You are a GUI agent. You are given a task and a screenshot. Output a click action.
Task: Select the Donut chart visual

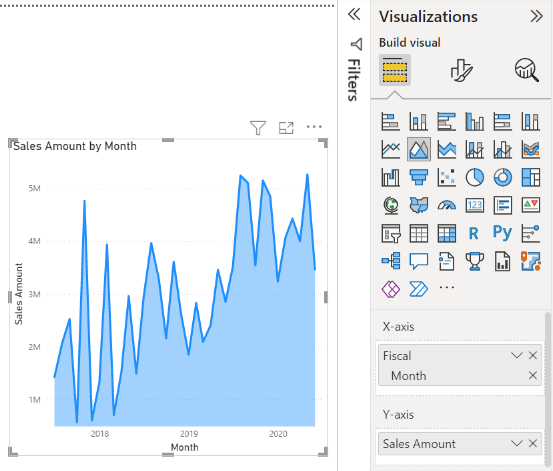503,177
